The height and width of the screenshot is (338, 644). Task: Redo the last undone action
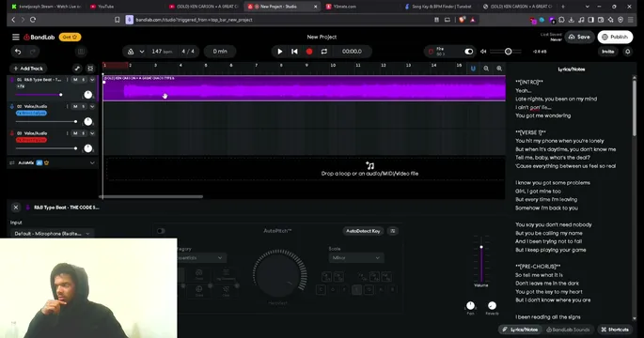(33, 52)
